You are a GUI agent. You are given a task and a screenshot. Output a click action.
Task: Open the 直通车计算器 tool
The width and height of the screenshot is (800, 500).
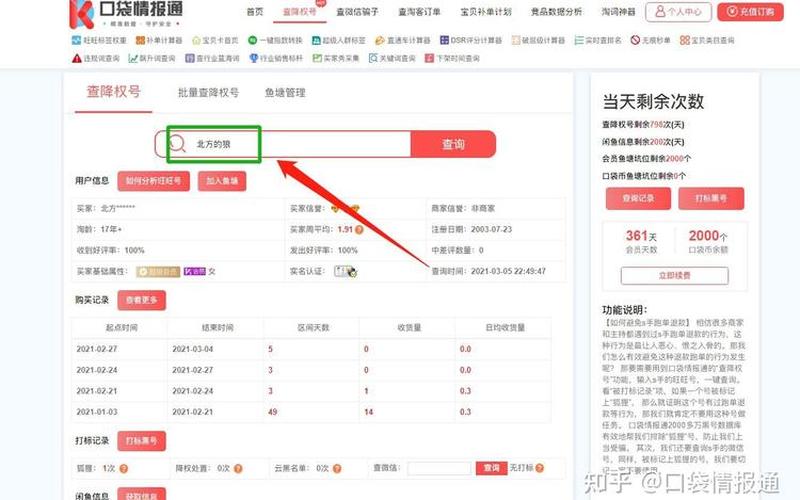403,40
